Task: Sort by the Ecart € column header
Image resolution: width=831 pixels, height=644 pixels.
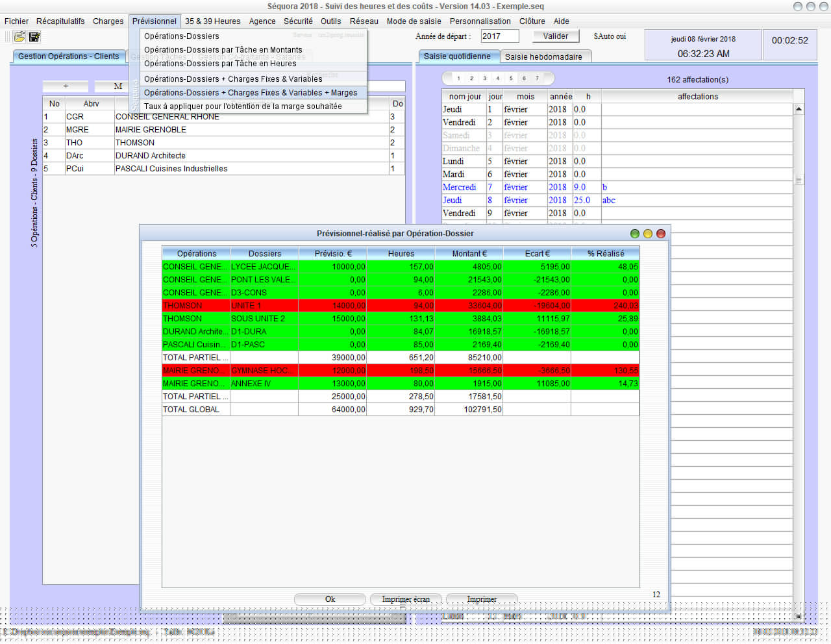Action: 537,254
